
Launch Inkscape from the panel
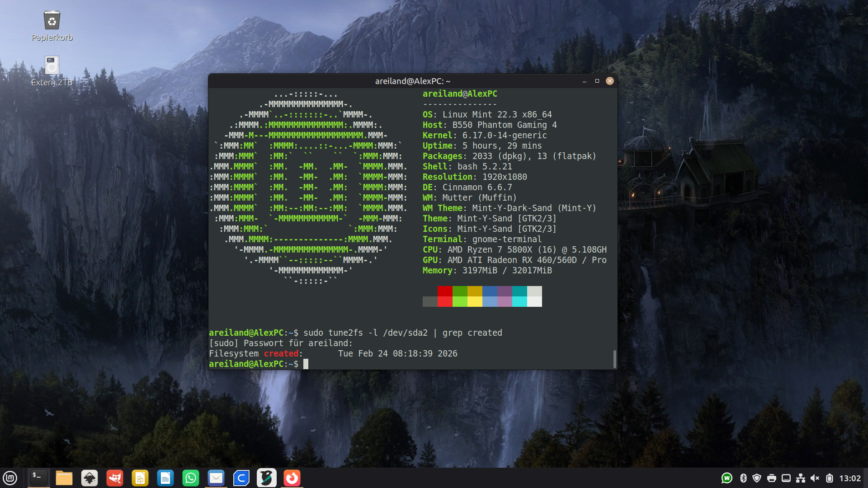pos(90,478)
